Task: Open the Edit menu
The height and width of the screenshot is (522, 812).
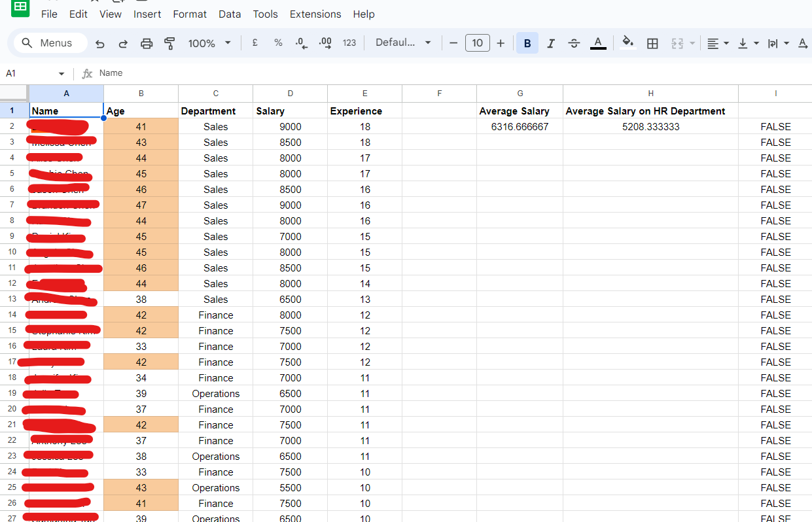Action: click(x=79, y=14)
